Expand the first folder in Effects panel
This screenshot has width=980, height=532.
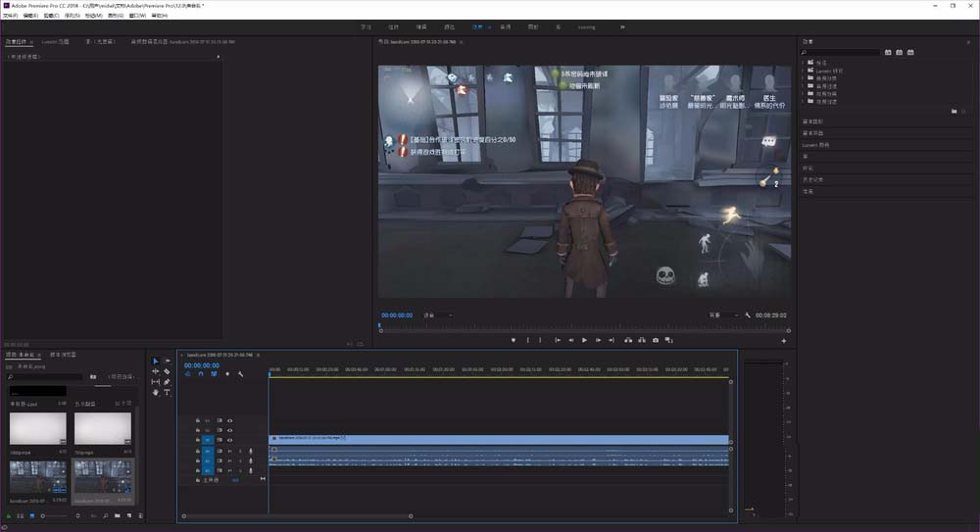pos(804,63)
